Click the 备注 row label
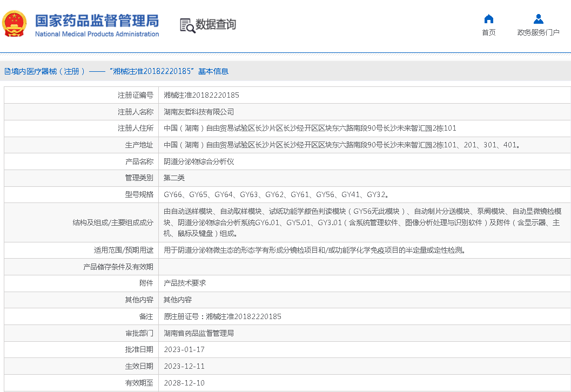571x392 pixels. [146, 316]
